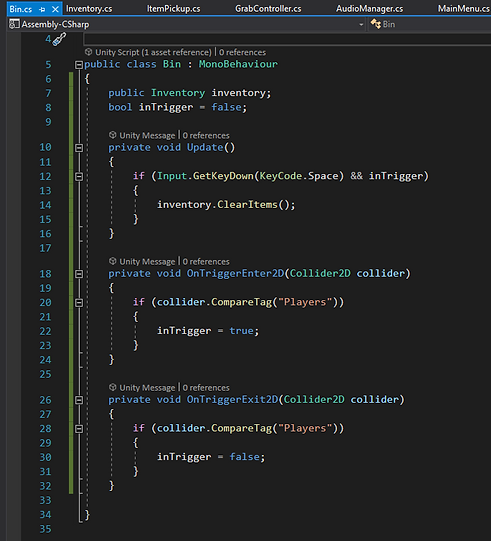
Task: Collapse the Bin class region
Action: 79,65
